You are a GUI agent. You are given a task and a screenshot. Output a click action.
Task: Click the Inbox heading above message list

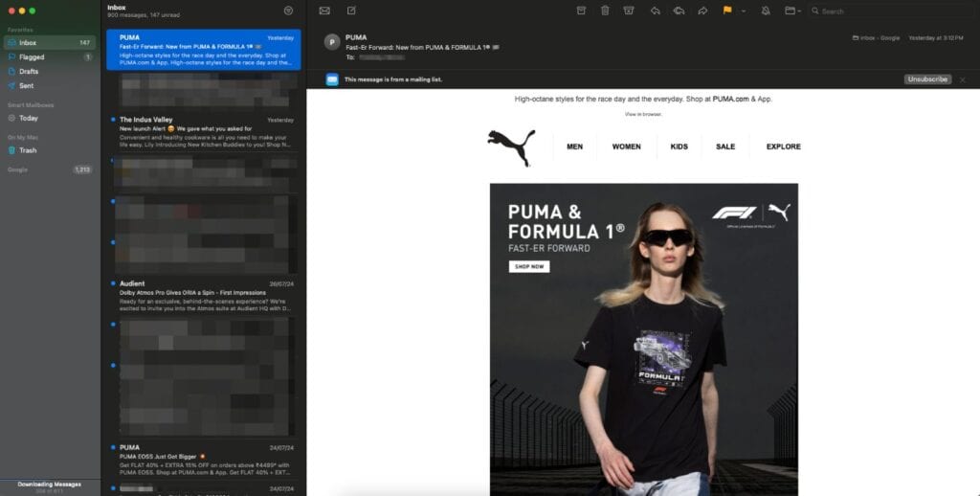(x=116, y=8)
